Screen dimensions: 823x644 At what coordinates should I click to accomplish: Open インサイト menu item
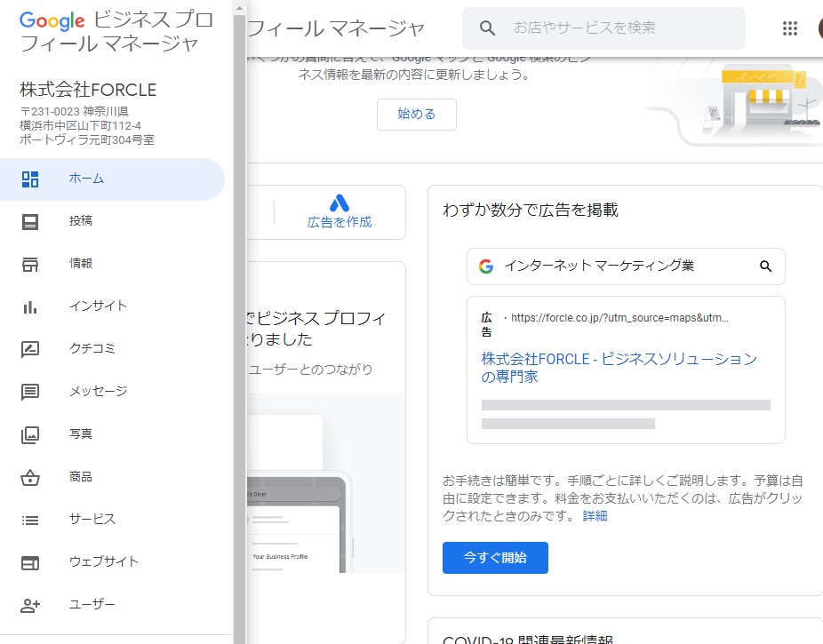tap(112, 306)
